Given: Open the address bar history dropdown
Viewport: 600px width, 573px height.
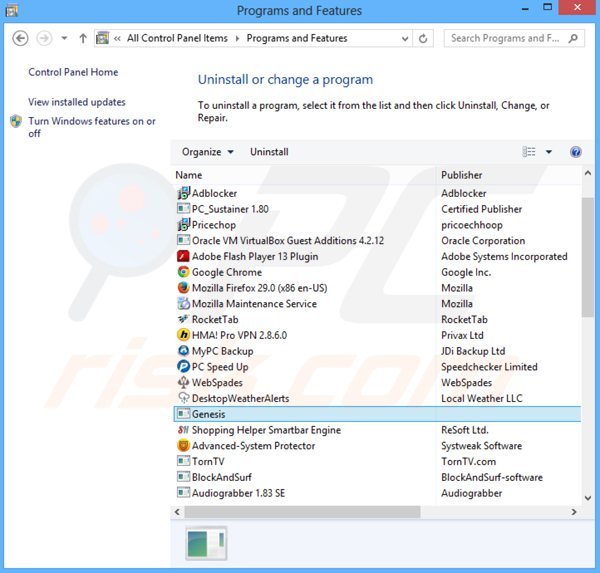Looking at the screenshot, I should point(405,38).
